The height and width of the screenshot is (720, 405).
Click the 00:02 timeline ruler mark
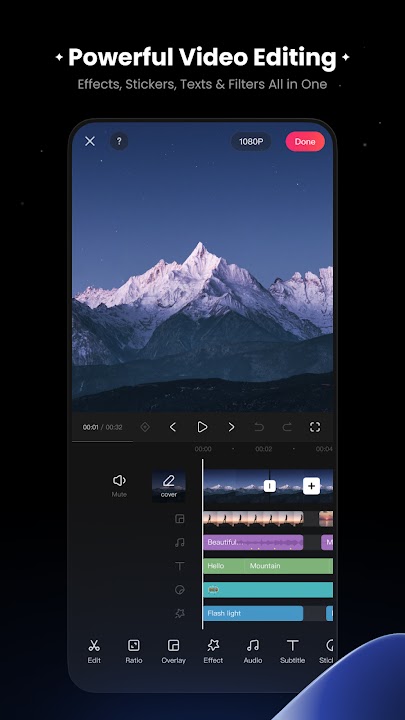point(264,449)
